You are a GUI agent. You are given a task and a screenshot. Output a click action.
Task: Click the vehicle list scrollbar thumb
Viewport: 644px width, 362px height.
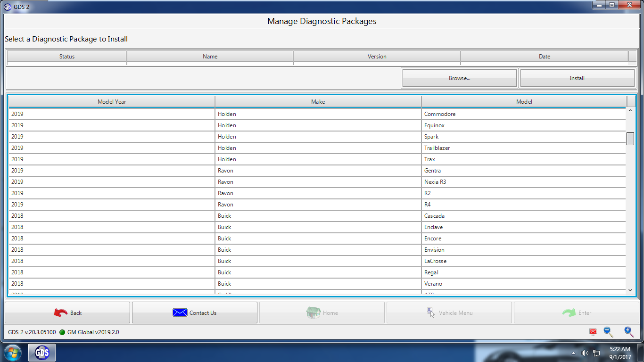pyautogui.click(x=630, y=139)
